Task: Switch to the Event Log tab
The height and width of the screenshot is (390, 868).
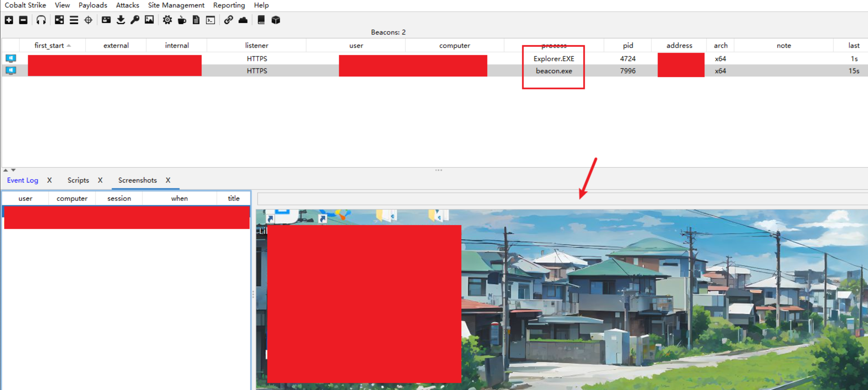Action: pos(22,180)
